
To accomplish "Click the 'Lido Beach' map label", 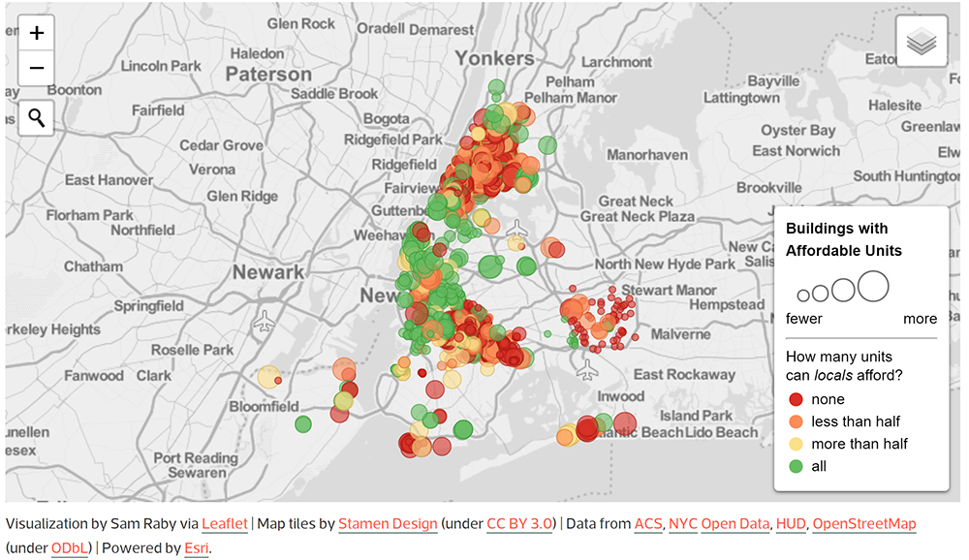I will 721,433.
